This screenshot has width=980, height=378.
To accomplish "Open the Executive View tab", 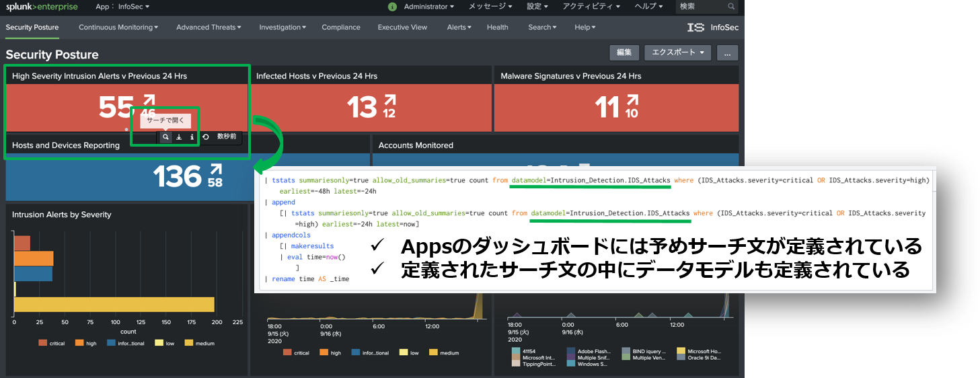I will (402, 28).
